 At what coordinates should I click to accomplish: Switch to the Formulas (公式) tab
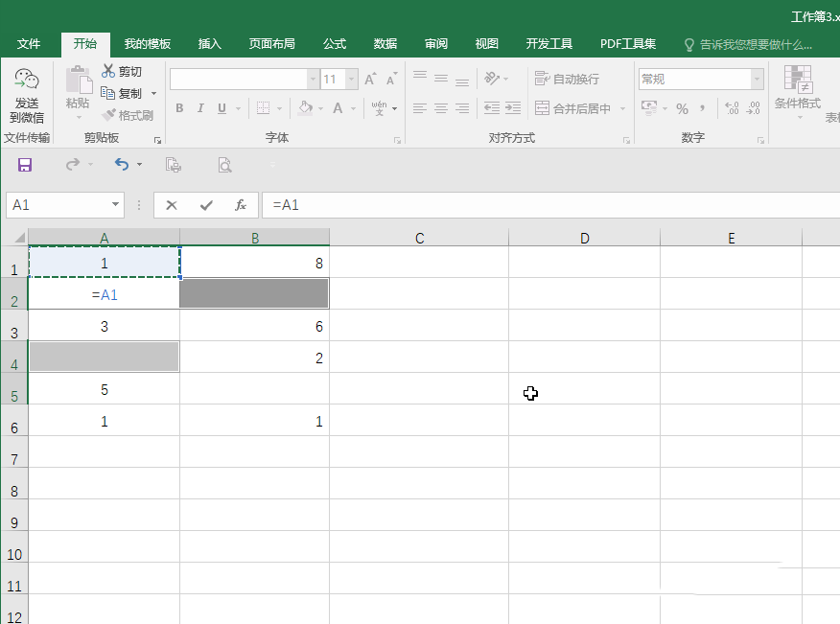point(335,44)
